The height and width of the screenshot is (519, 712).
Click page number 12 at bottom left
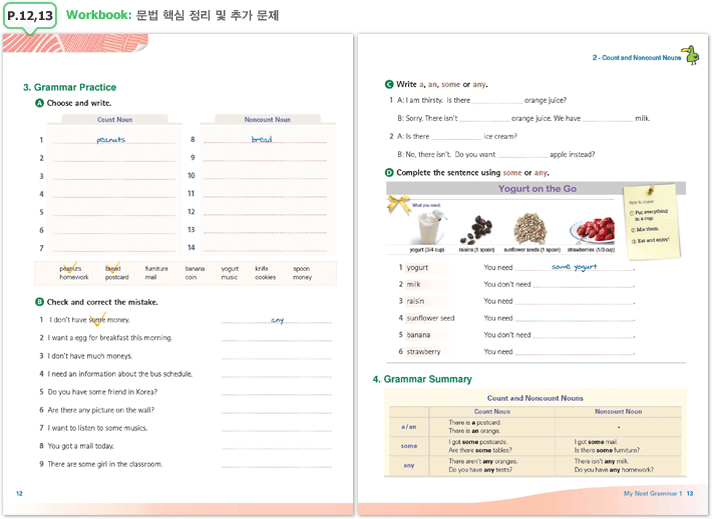19,494
